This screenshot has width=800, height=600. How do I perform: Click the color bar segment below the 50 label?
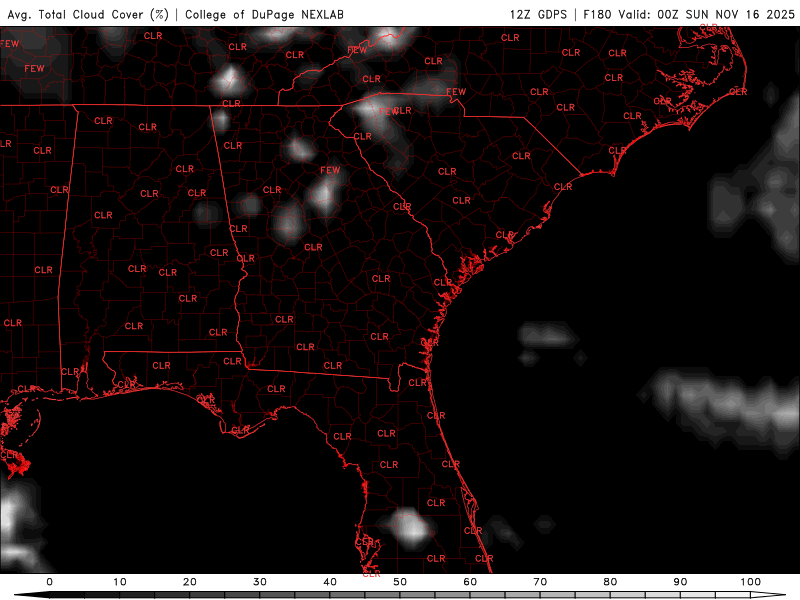(417, 595)
